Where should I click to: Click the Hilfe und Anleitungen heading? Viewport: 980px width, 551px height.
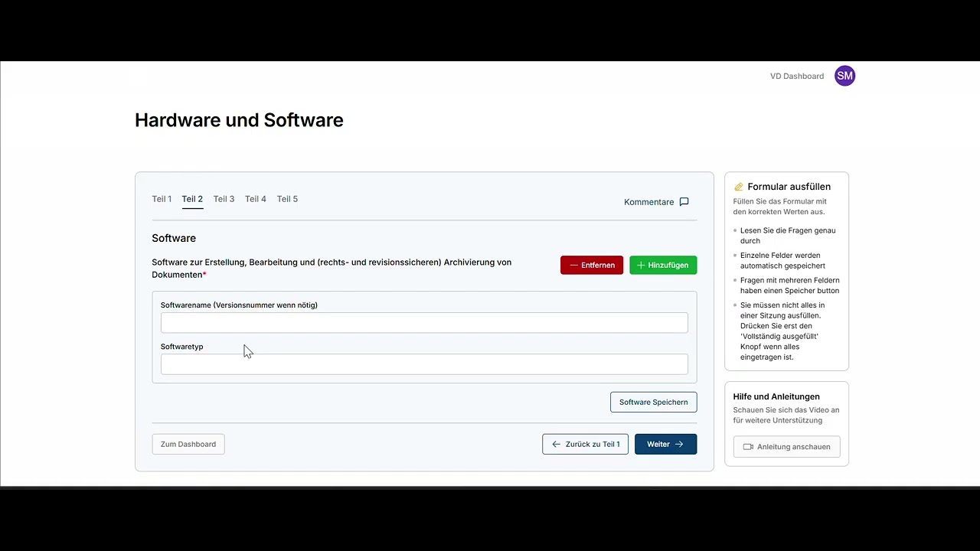click(x=776, y=396)
